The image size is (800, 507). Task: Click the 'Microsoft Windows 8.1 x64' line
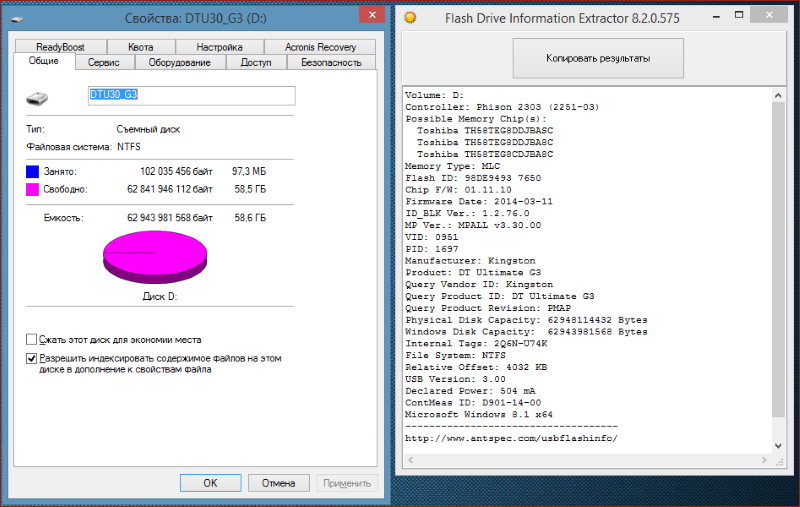click(x=479, y=414)
